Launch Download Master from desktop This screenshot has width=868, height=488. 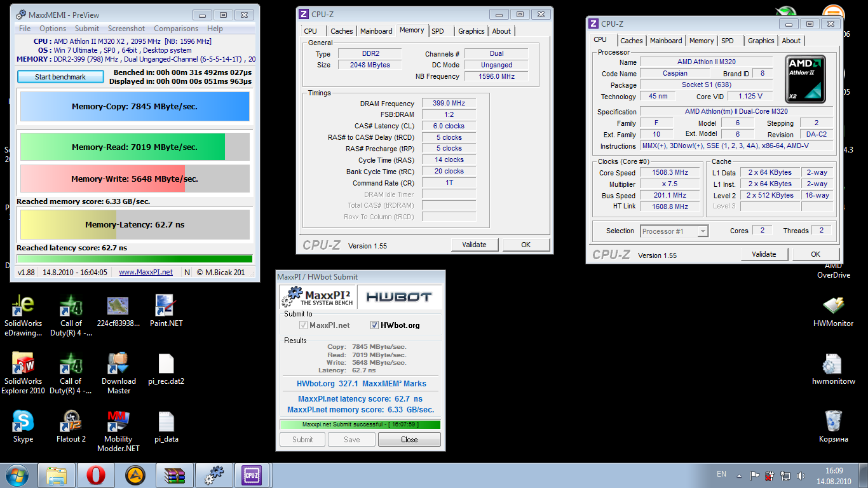click(x=118, y=374)
